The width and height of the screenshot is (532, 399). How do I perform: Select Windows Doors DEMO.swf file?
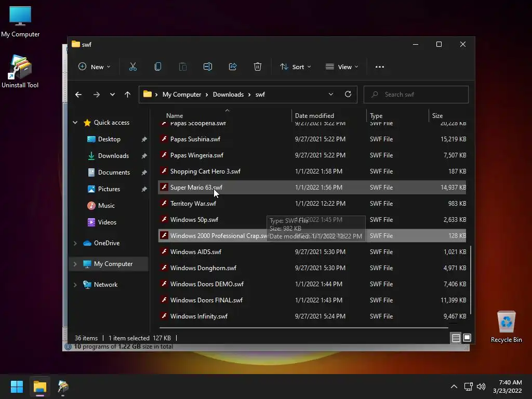tap(312, 284)
